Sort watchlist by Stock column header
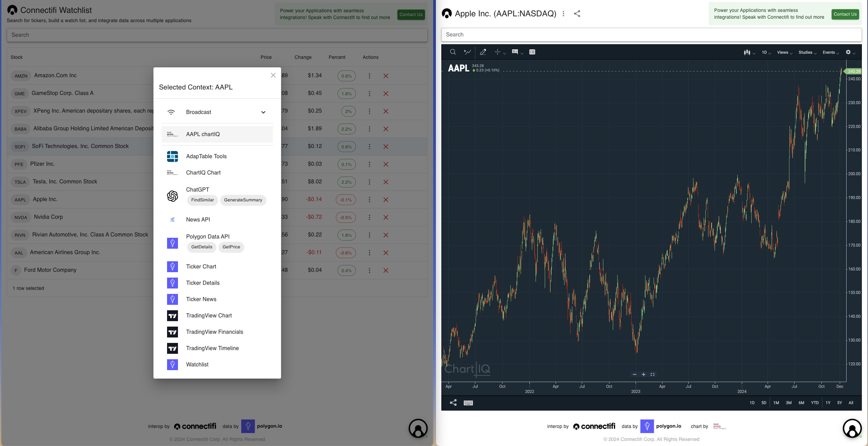Screen dimensions: 868x446 (x=17, y=57)
